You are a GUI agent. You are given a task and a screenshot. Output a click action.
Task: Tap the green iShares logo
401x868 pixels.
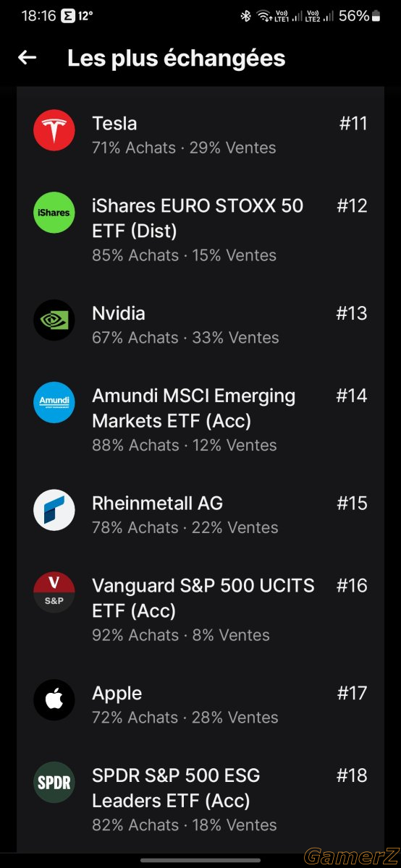54,212
